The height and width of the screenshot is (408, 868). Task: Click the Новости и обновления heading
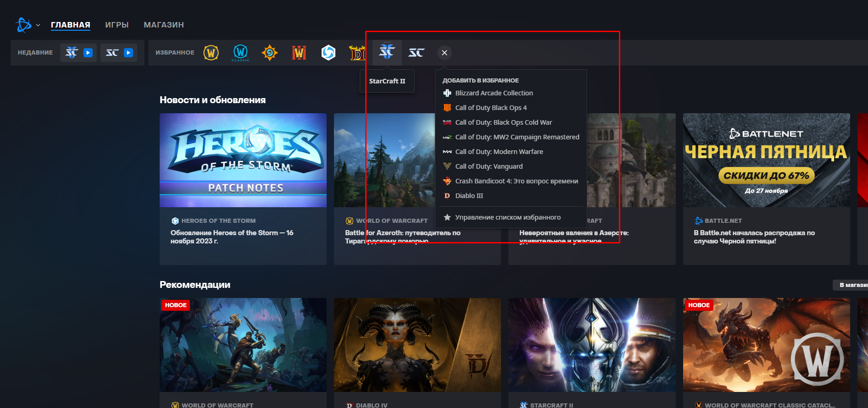212,100
